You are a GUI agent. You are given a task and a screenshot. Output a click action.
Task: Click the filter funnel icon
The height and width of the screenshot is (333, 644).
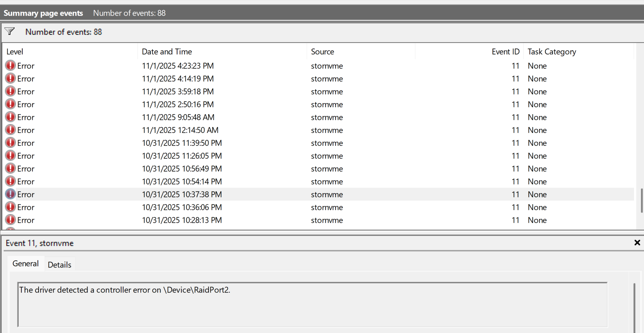9,31
